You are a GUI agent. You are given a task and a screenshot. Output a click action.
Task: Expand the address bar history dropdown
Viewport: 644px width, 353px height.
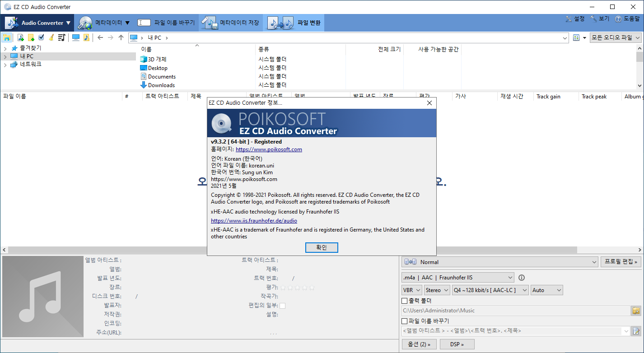565,38
